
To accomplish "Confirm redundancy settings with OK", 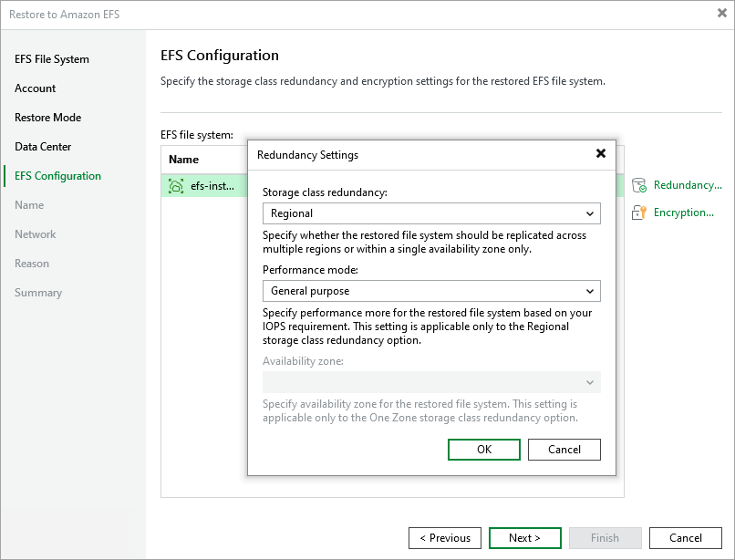I will coord(484,450).
